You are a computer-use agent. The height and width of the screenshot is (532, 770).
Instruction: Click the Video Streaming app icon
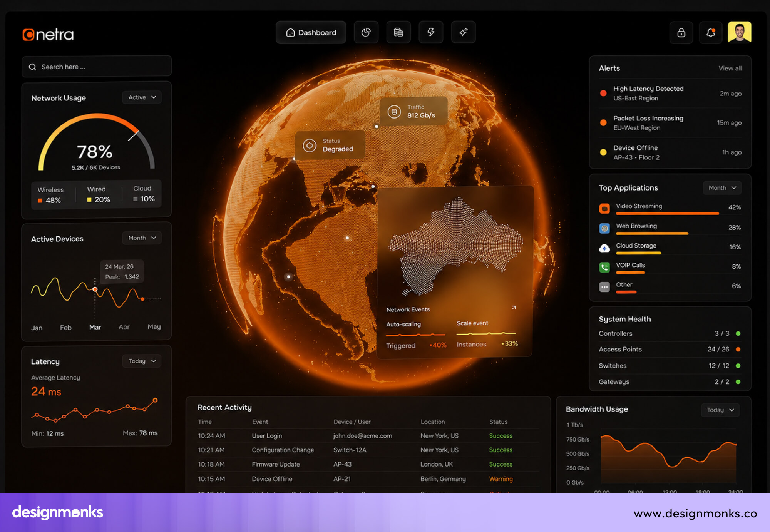click(604, 208)
